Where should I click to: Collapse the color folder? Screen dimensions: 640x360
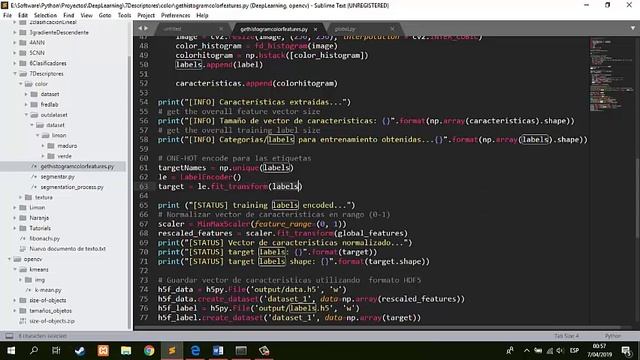tap(21, 84)
